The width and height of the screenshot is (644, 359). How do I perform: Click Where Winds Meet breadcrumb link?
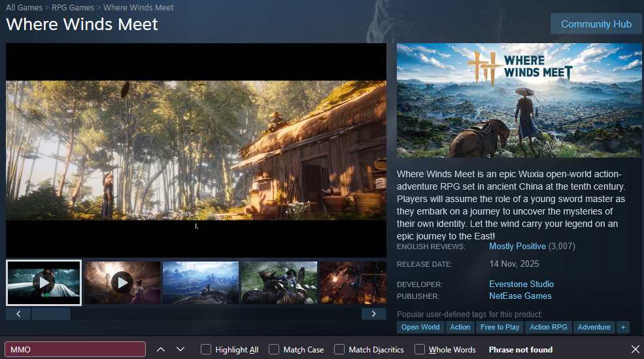click(139, 7)
